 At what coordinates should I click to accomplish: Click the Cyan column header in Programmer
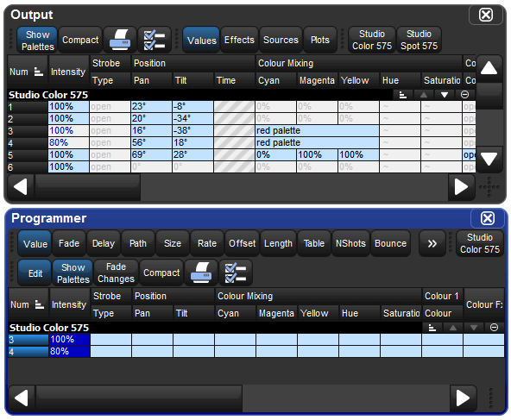[236, 313]
